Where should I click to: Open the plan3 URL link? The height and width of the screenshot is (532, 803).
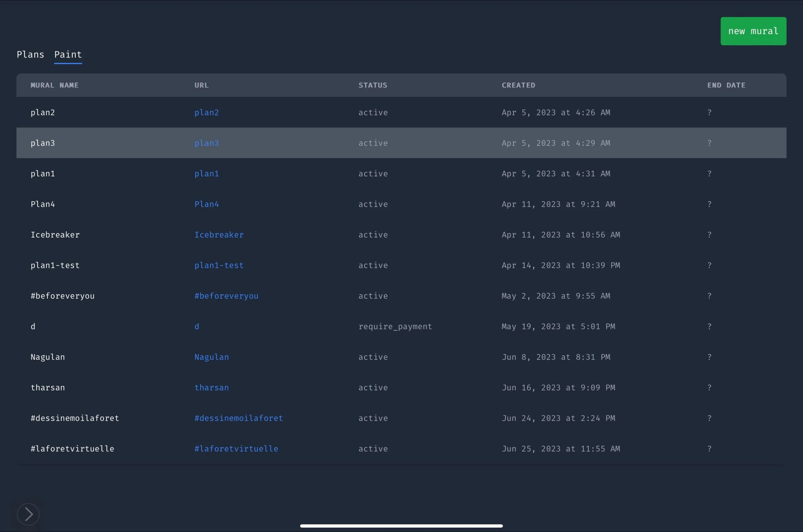pos(206,143)
